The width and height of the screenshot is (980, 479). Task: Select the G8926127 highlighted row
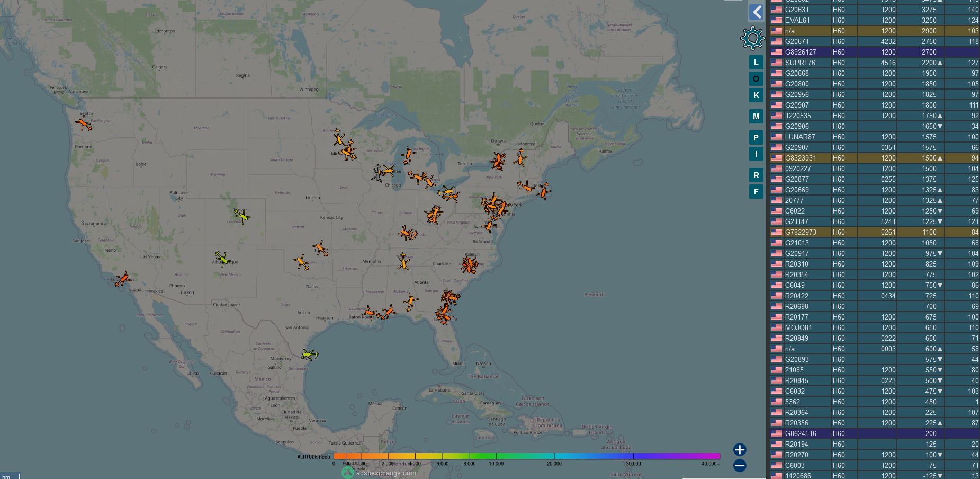pyautogui.click(x=875, y=52)
